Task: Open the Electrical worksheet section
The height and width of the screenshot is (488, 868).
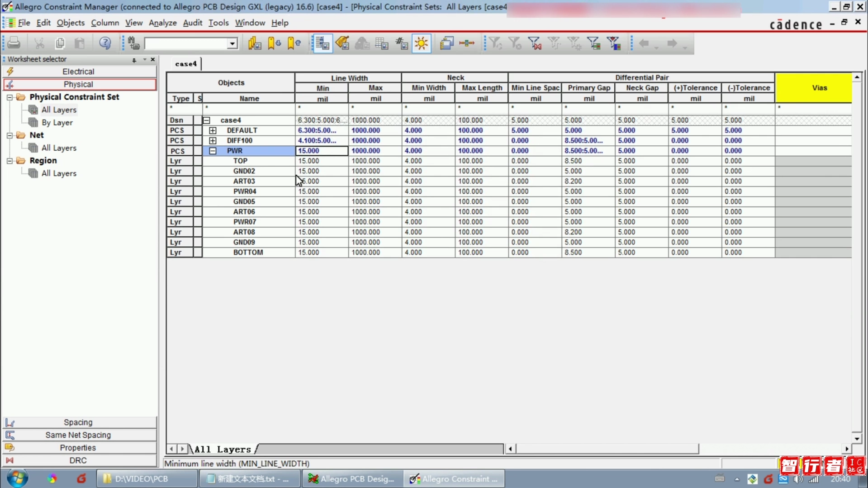Action: (x=80, y=72)
